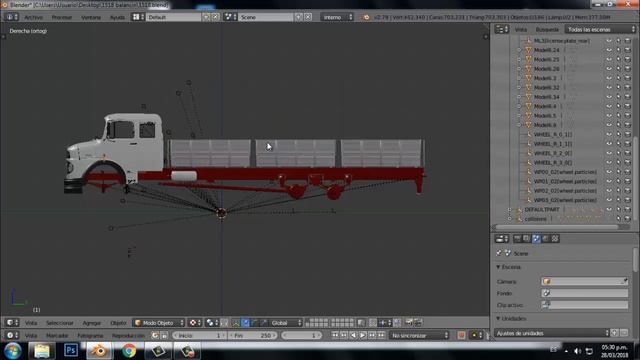Open the timeline editor type selector

tap(12, 336)
